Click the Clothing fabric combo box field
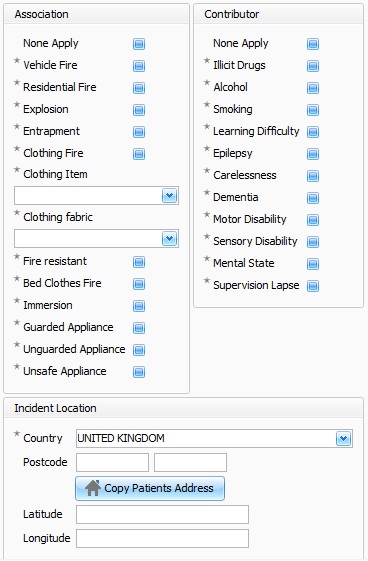This screenshot has height=561, width=368. (97, 239)
